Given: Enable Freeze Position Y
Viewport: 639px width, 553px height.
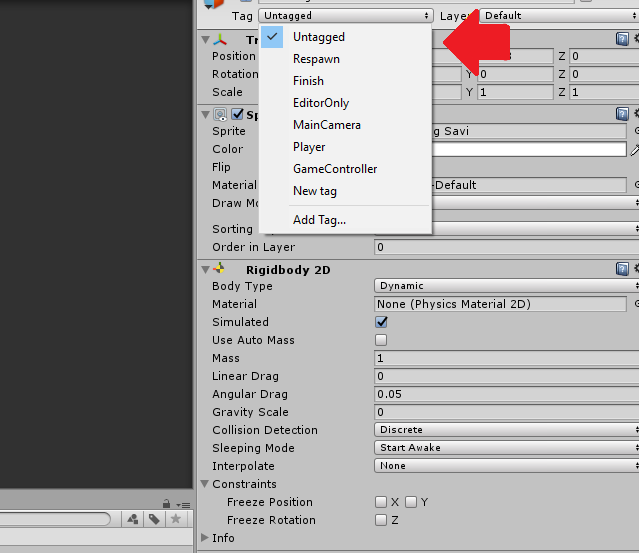Looking at the screenshot, I should 411,502.
